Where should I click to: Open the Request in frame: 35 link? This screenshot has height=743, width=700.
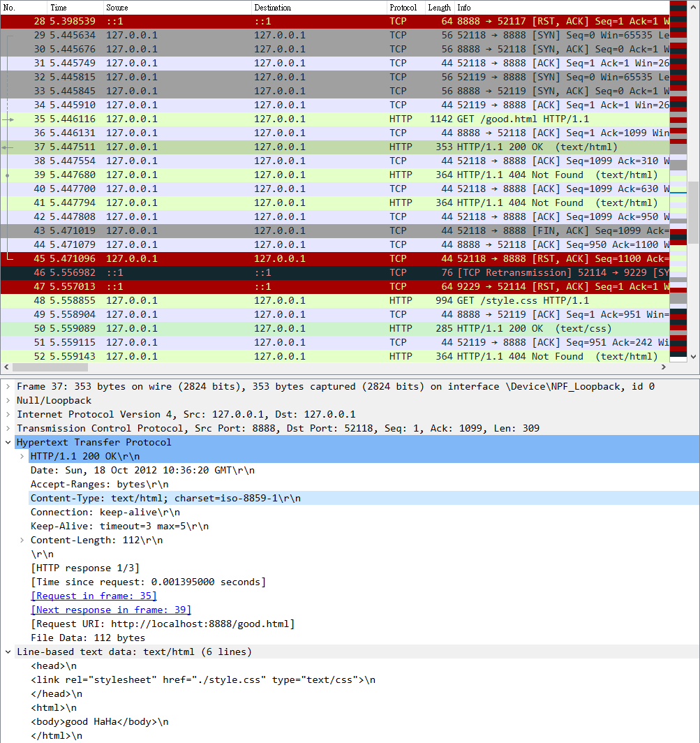(x=94, y=596)
